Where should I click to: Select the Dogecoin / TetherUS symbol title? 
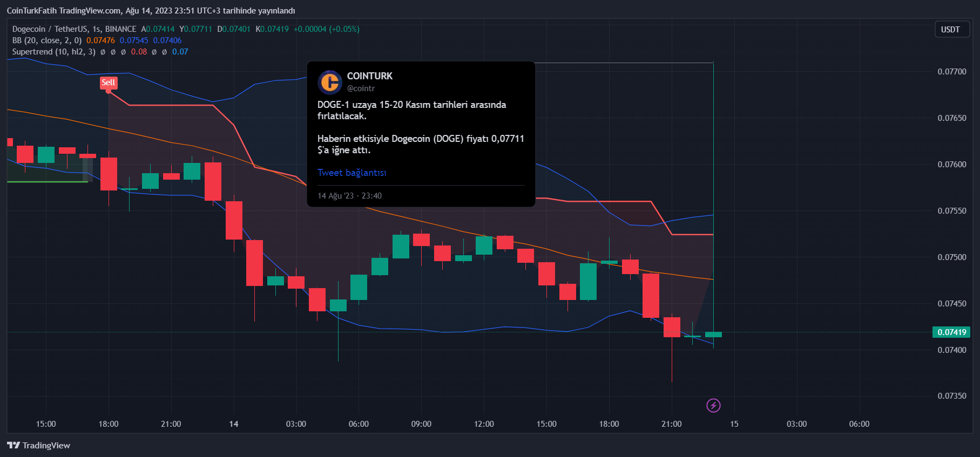click(75, 29)
